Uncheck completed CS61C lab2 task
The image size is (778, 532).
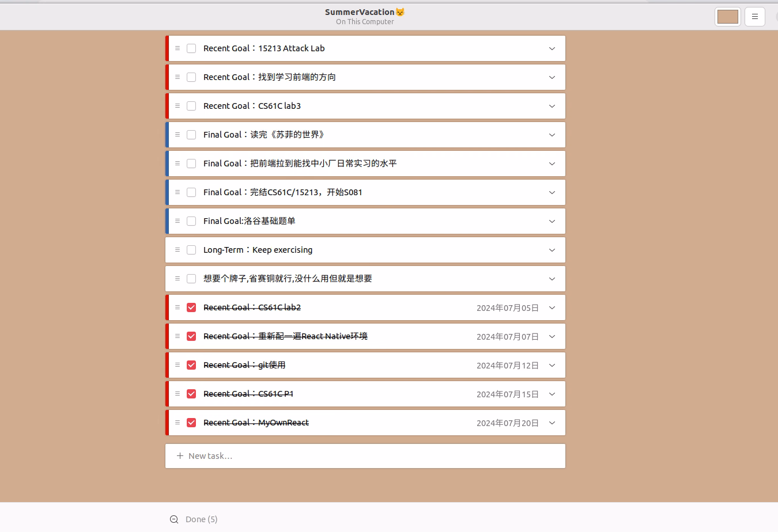[x=191, y=307]
